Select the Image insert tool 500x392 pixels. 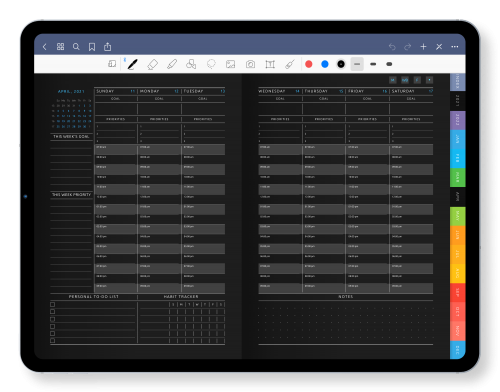(x=230, y=64)
